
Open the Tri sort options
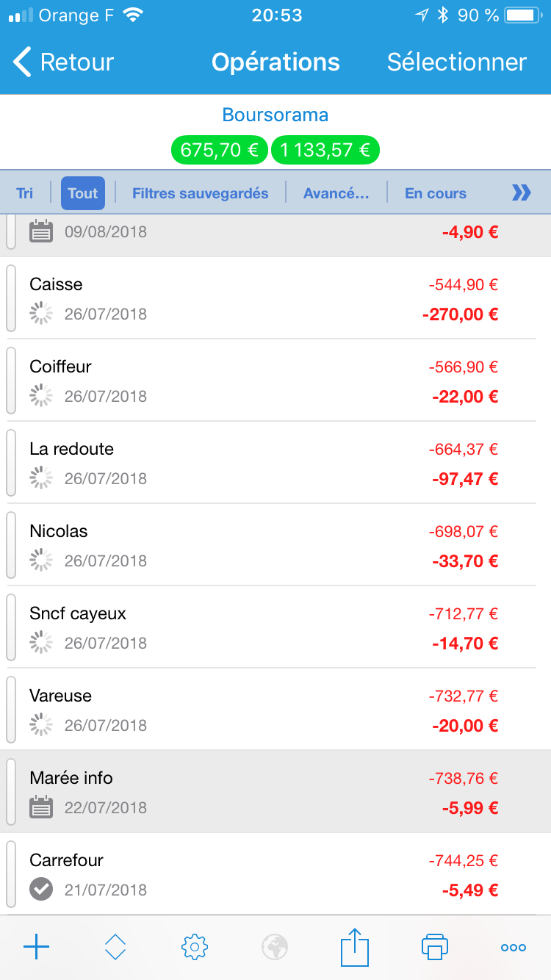25,193
